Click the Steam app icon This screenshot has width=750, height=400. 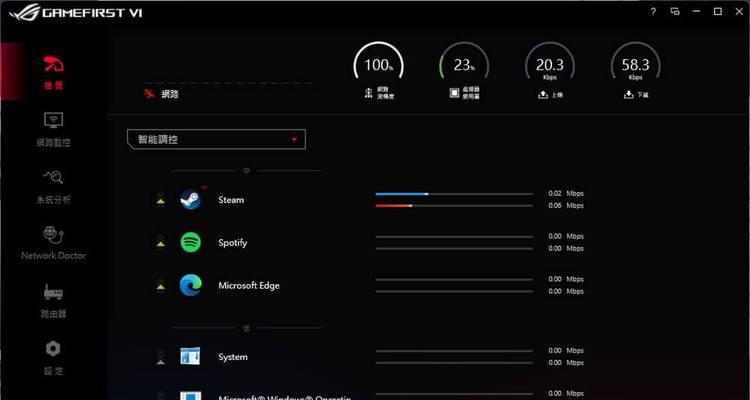pos(190,200)
